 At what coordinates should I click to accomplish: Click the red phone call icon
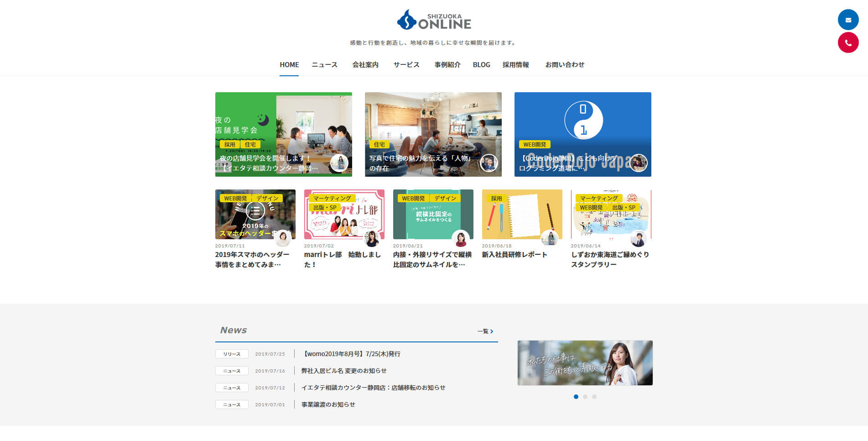point(848,42)
